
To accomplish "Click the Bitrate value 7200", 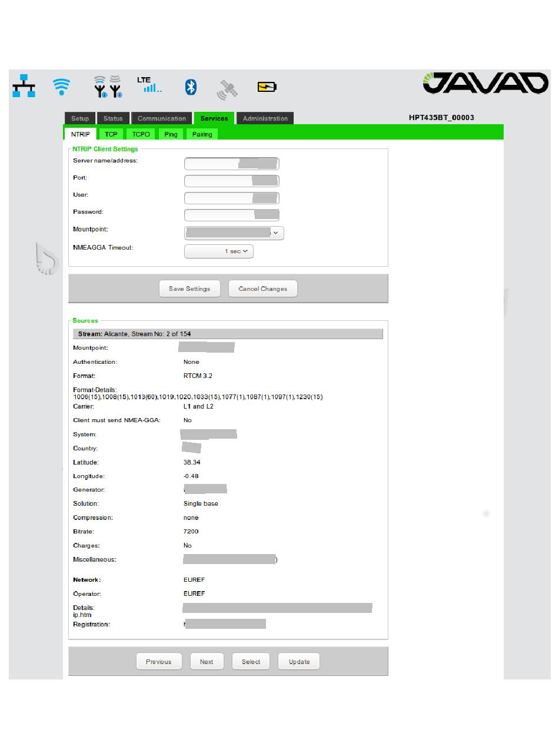I will pos(191,531).
